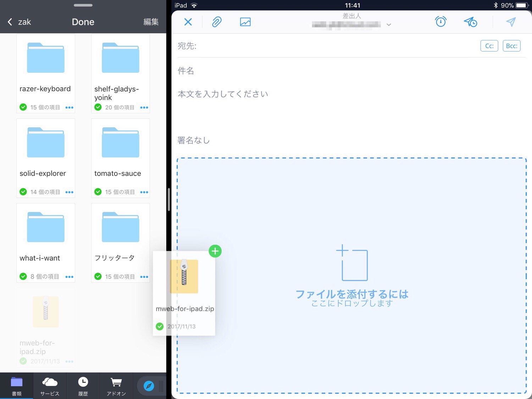
Task: Tap the 編集 edit button
Action: click(x=151, y=22)
